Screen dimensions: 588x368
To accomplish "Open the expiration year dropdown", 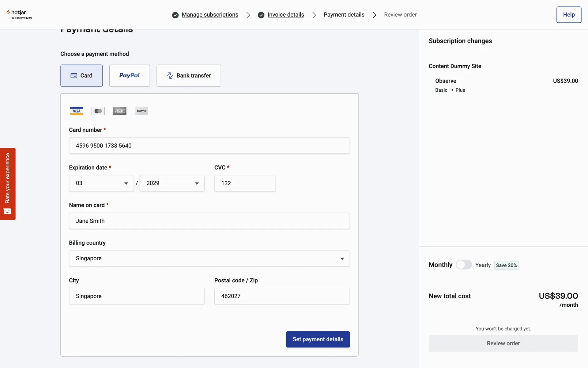I will 172,183.
